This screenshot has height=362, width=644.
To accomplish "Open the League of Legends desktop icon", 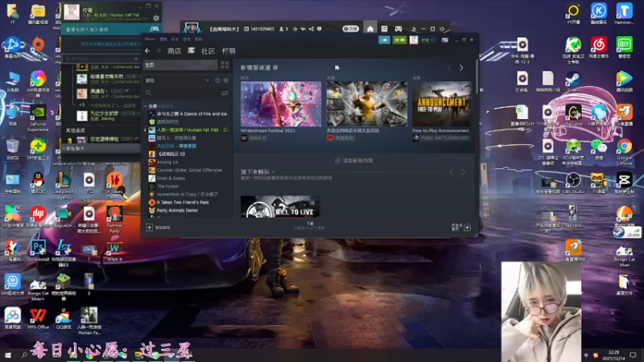I will (x=64, y=185).
